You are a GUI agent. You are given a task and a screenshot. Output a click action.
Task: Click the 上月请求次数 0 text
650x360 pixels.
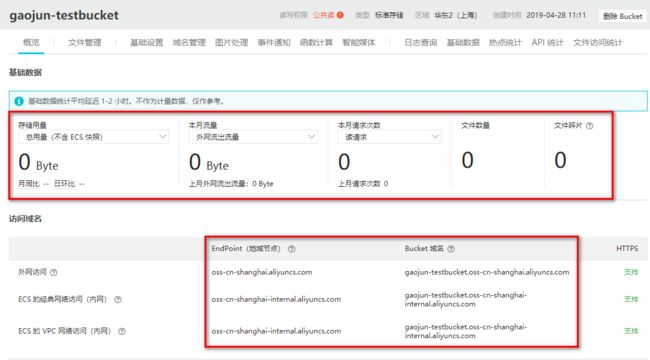click(363, 184)
